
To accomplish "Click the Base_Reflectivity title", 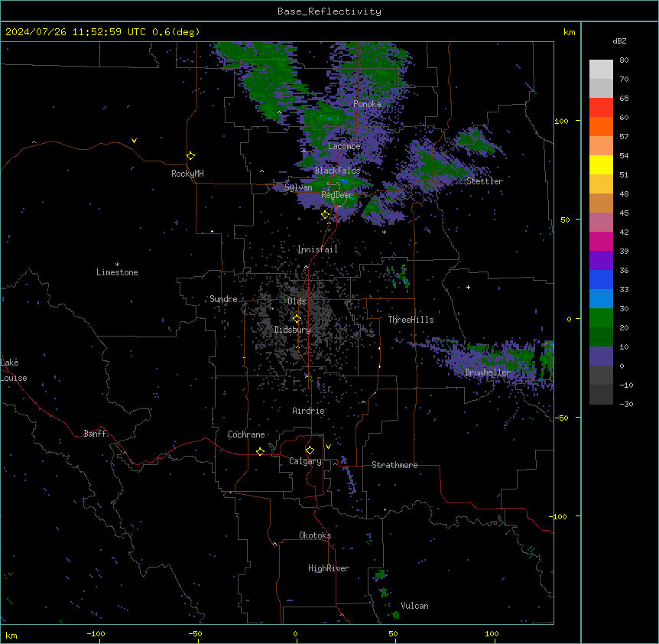I will tap(329, 11).
